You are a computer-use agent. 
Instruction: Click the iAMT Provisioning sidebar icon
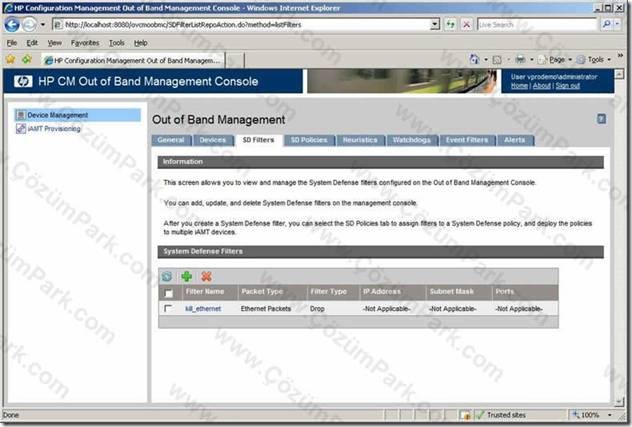coord(21,129)
